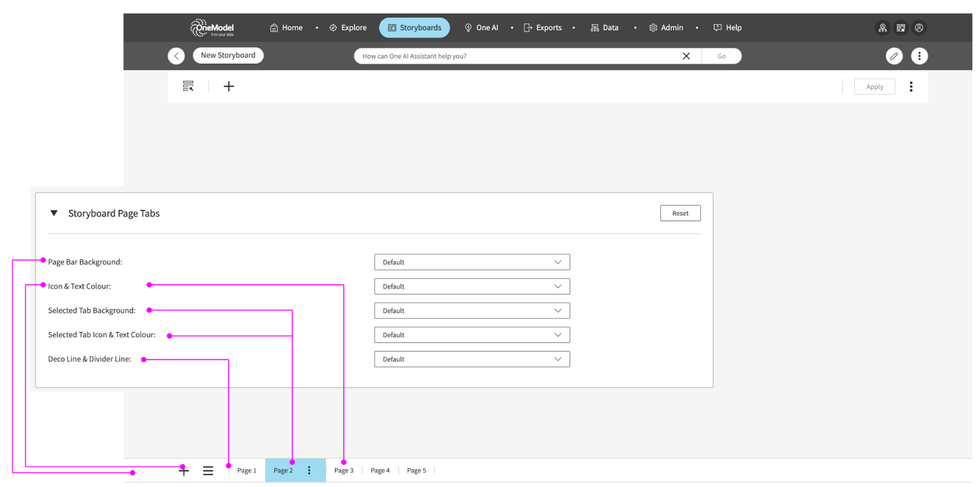Add a new page with the bottom plus icon
This screenshot has height=487, width=980.
[184, 470]
